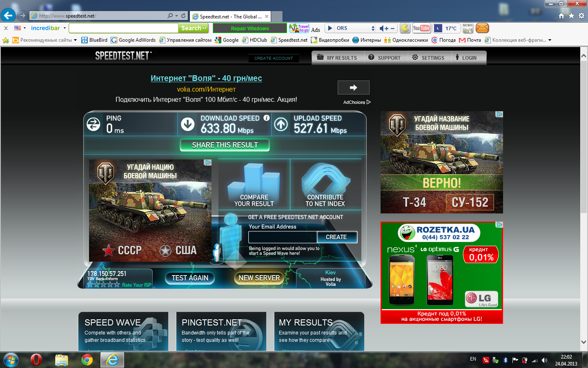
Task: Close the Speedtest.net browser tab
Action: [267, 16]
